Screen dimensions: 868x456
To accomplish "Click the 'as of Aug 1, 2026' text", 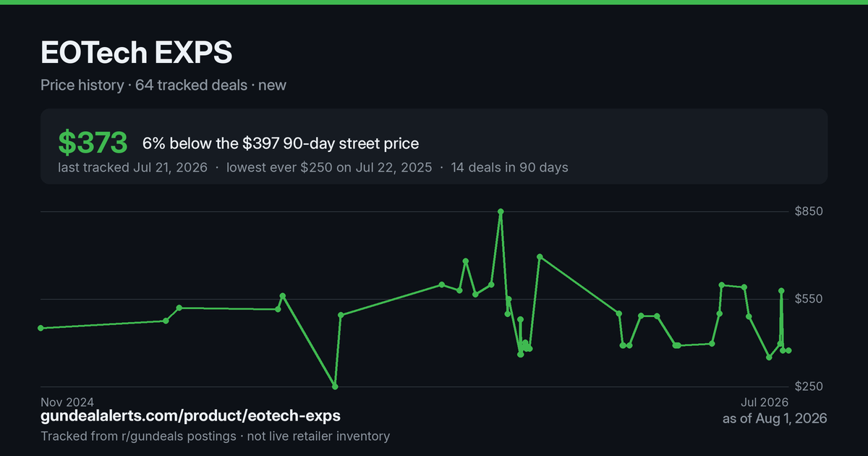I will coord(775,418).
